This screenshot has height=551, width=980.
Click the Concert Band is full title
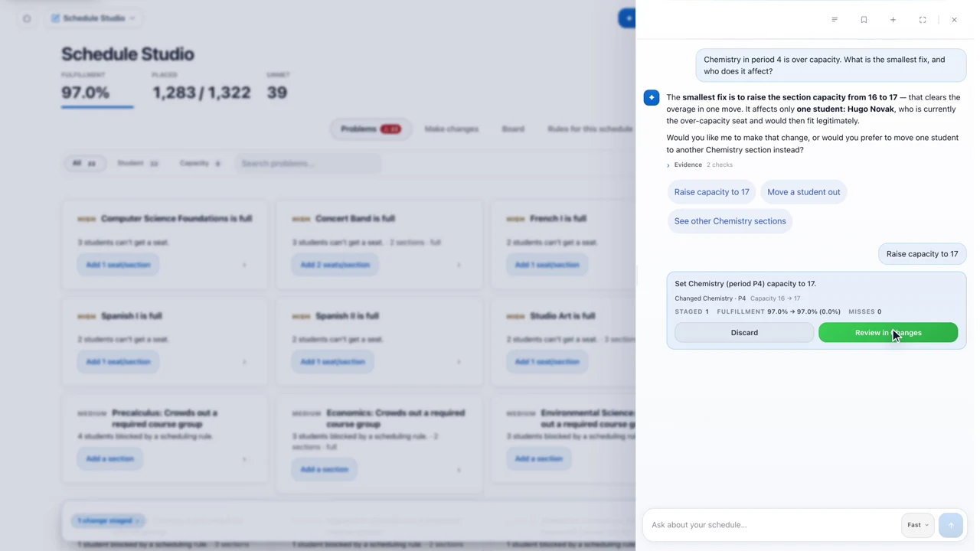[x=355, y=219]
